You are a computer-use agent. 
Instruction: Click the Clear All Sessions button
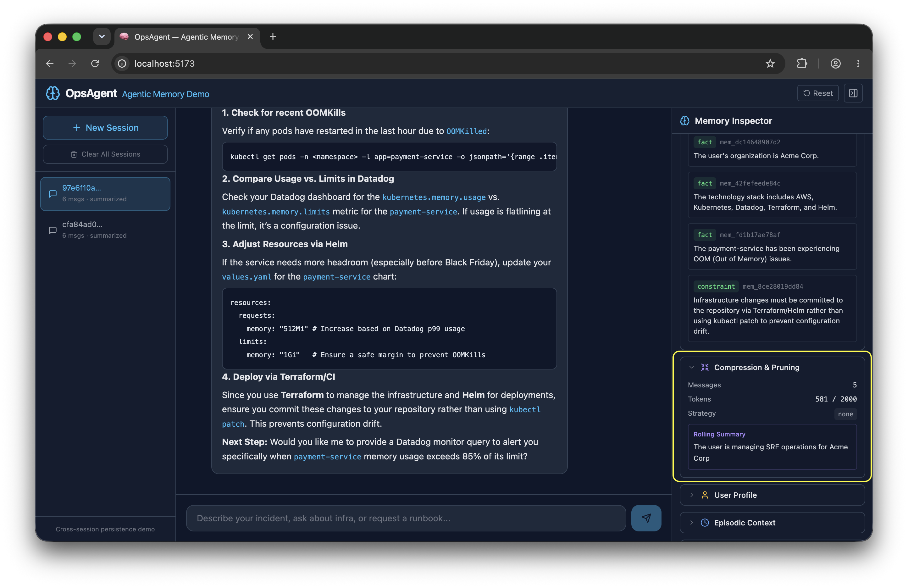coord(105,154)
